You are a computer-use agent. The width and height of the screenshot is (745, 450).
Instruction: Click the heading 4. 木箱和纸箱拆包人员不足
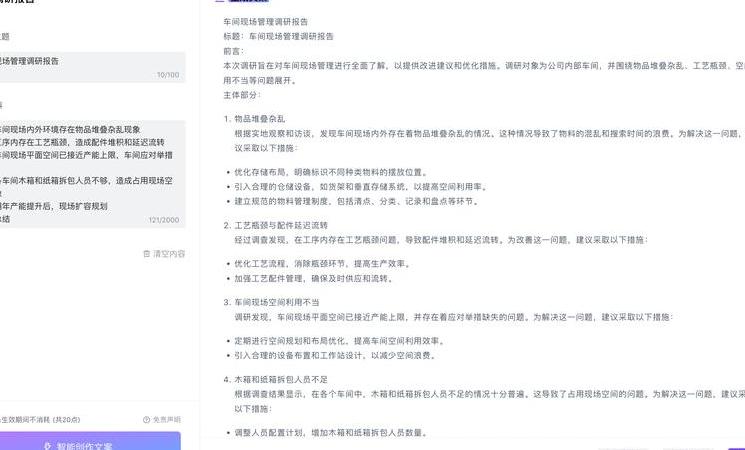point(276,379)
